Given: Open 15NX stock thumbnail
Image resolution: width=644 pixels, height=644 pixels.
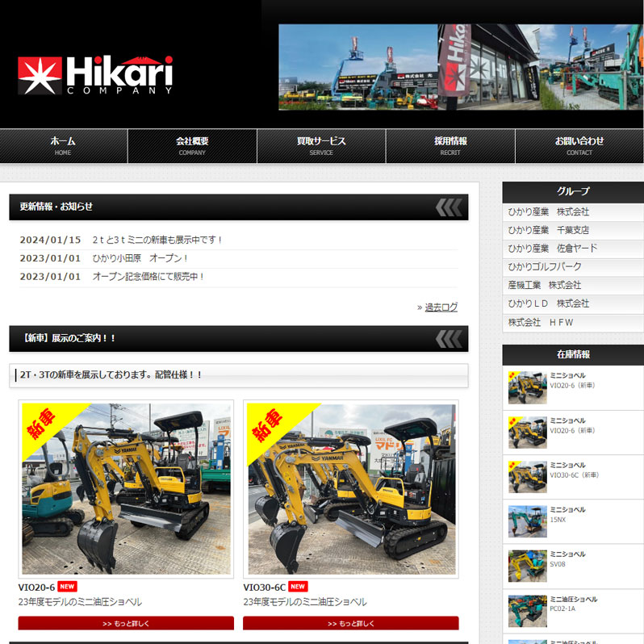Looking at the screenshot, I should point(528,521).
